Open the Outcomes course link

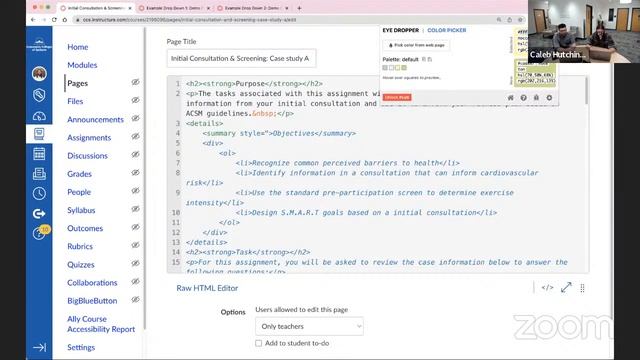(85, 228)
